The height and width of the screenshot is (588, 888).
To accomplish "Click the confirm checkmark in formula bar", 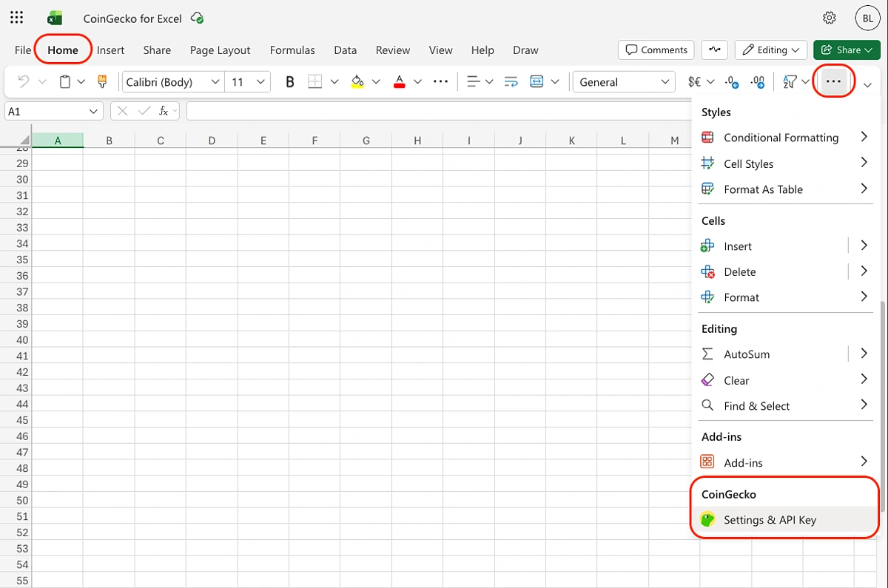I will [x=144, y=111].
